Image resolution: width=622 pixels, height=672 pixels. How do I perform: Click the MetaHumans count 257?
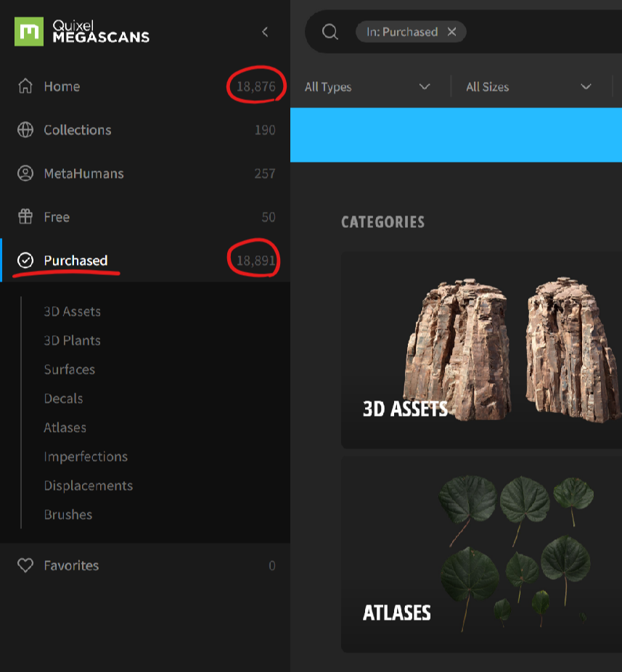pos(264,173)
